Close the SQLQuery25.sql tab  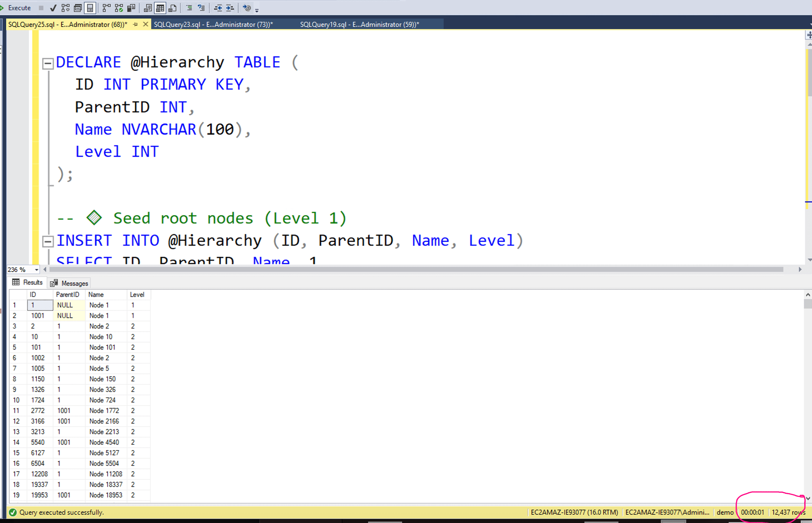pyautogui.click(x=145, y=24)
